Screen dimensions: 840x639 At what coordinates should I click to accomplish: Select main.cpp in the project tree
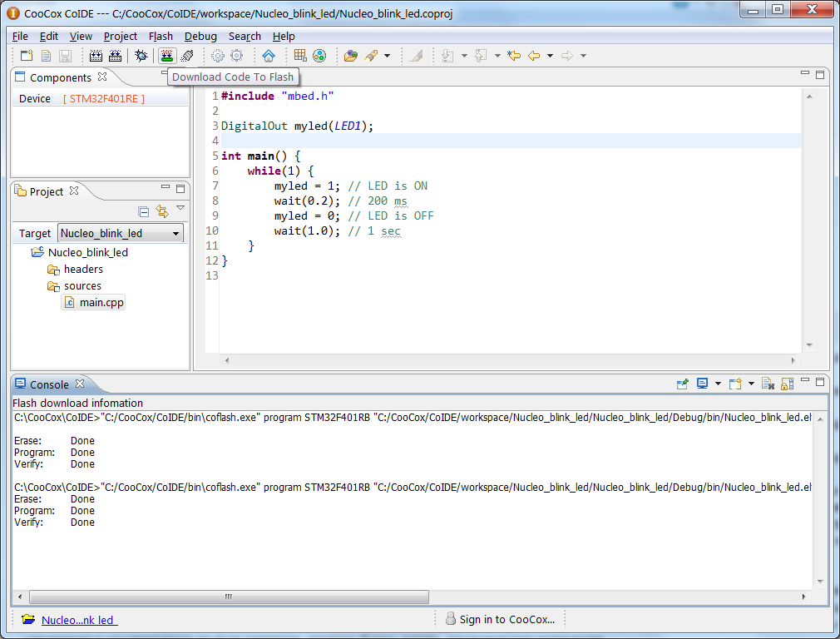[x=100, y=302]
